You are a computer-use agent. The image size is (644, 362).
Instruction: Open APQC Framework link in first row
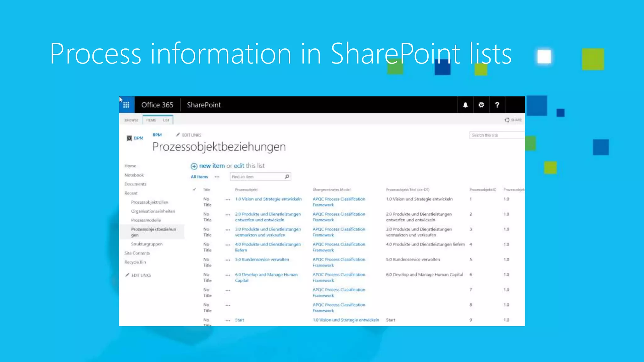coord(339,202)
